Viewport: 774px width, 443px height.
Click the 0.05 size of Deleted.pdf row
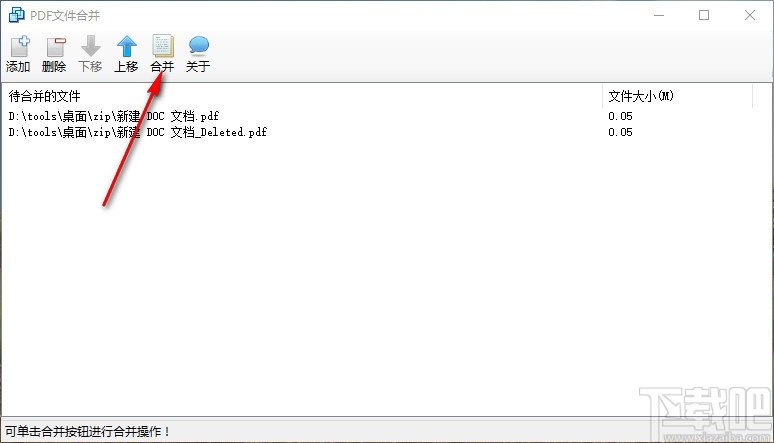point(620,132)
